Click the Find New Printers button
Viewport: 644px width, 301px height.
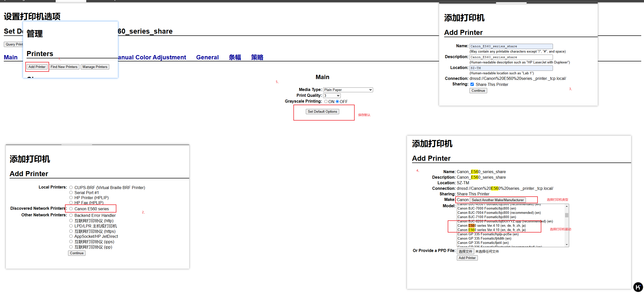(64, 67)
